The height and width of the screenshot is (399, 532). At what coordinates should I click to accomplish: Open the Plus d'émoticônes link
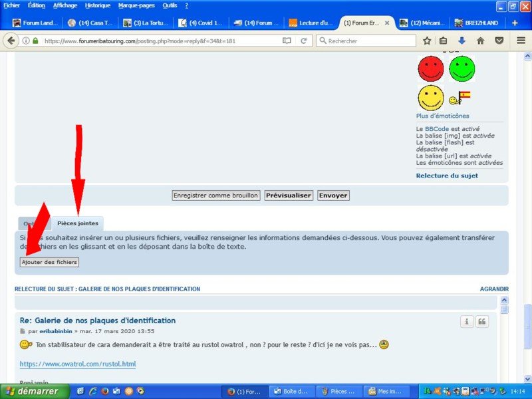[x=442, y=116]
